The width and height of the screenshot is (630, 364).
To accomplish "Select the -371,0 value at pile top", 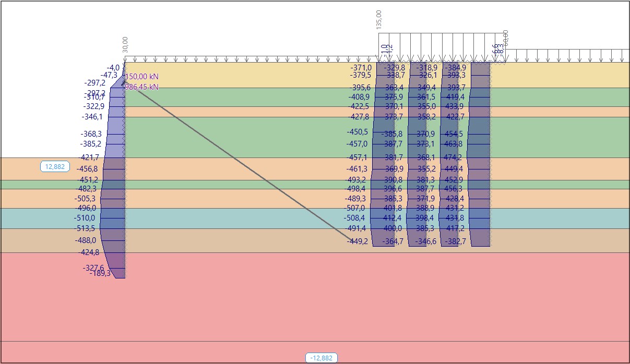I will [x=361, y=68].
